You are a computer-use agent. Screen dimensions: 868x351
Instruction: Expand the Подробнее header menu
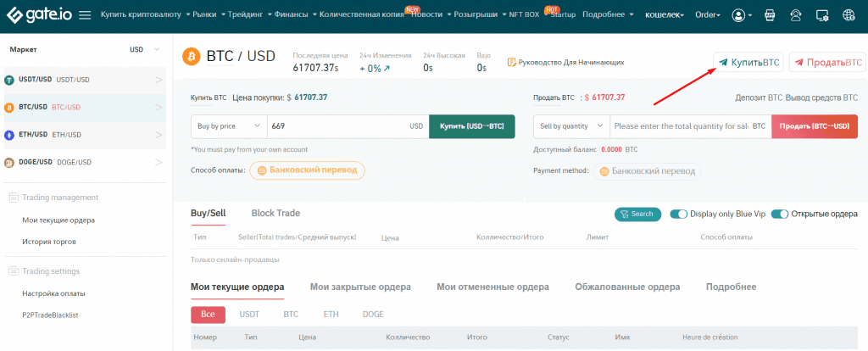click(x=608, y=15)
